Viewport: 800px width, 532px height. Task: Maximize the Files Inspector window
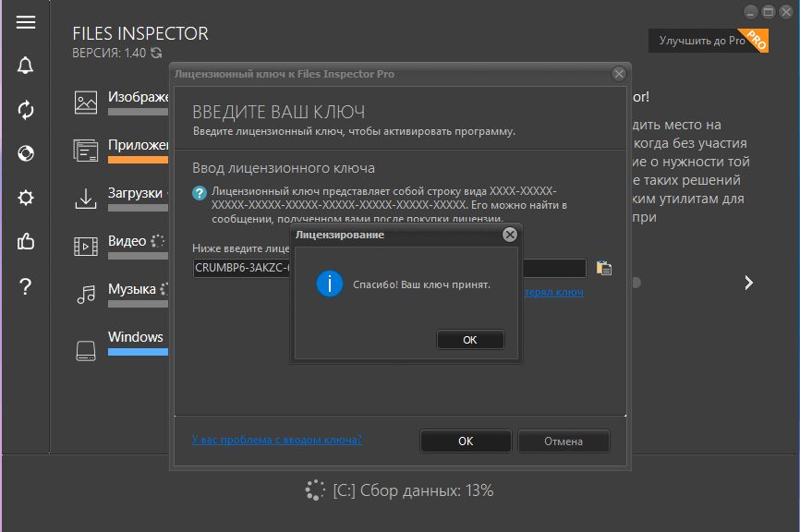769,12
